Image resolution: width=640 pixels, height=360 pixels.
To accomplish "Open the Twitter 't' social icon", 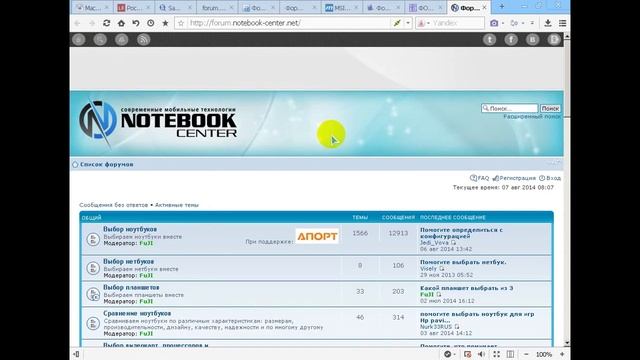I will coord(489,40).
